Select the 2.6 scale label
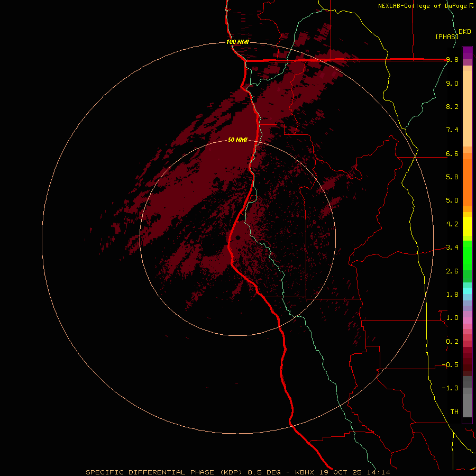This screenshot has width=476, height=476. [452, 271]
